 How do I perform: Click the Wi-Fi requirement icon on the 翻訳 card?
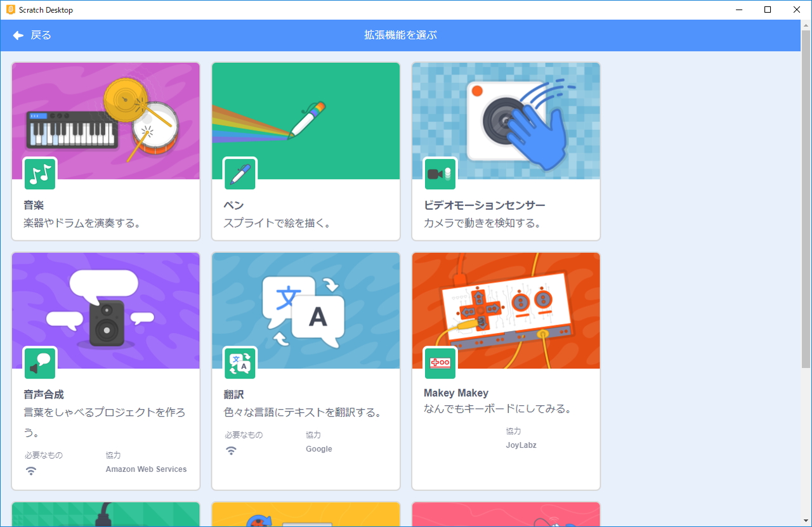tap(231, 450)
